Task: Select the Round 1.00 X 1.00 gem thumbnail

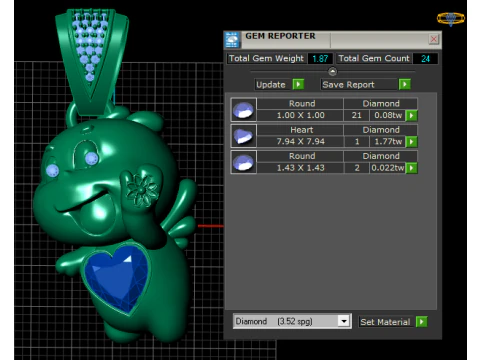Action: click(x=244, y=110)
